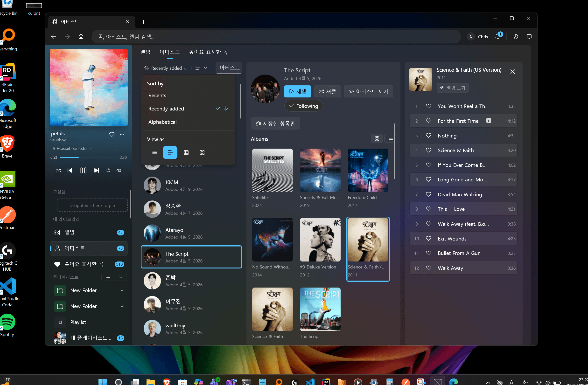Viewport: 588px width, 385px height.
Task: Like the currently playing song petals
Action: [x=112, y=134]
